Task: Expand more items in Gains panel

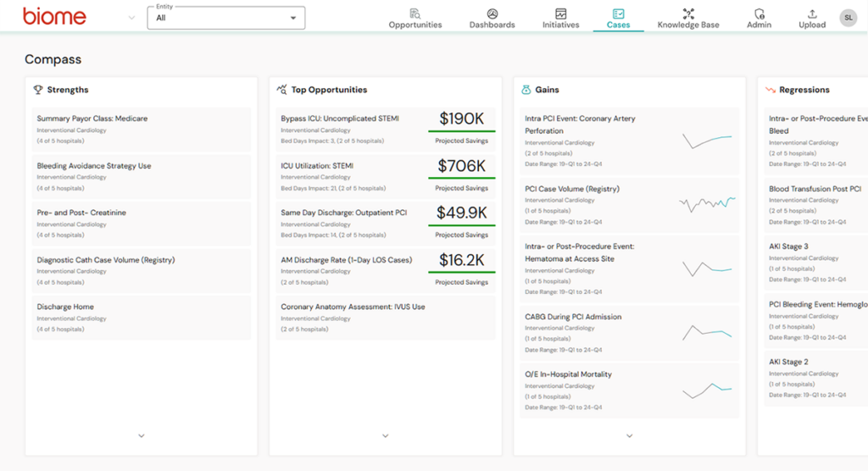Action: 630,436
